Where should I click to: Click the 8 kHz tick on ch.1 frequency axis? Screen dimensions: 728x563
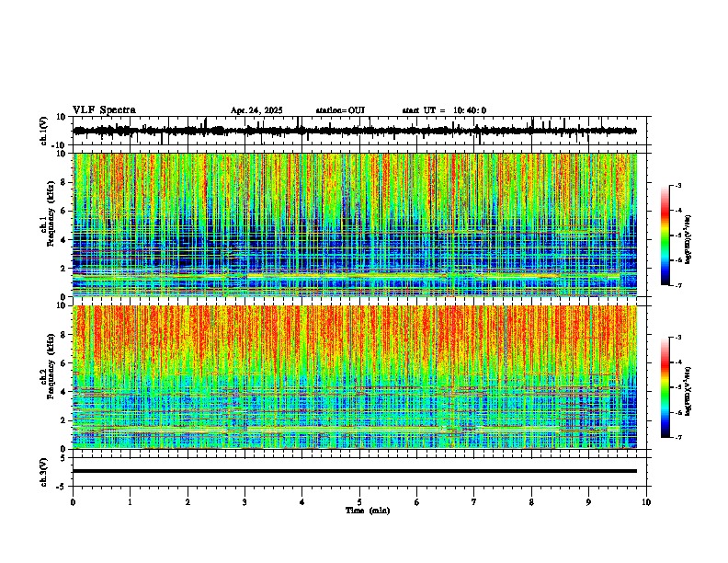63,182
